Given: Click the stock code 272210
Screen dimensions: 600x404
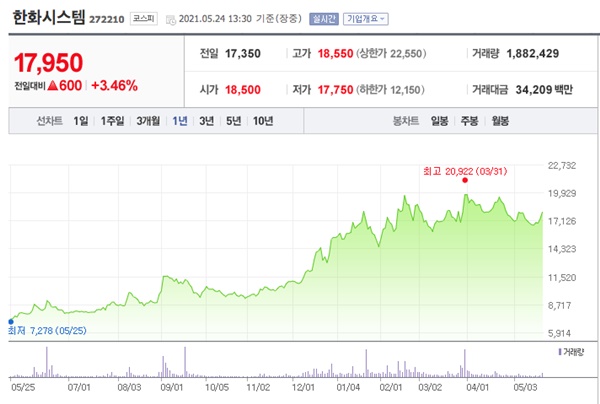Looking at the screenshot, I should pos(107,20).
